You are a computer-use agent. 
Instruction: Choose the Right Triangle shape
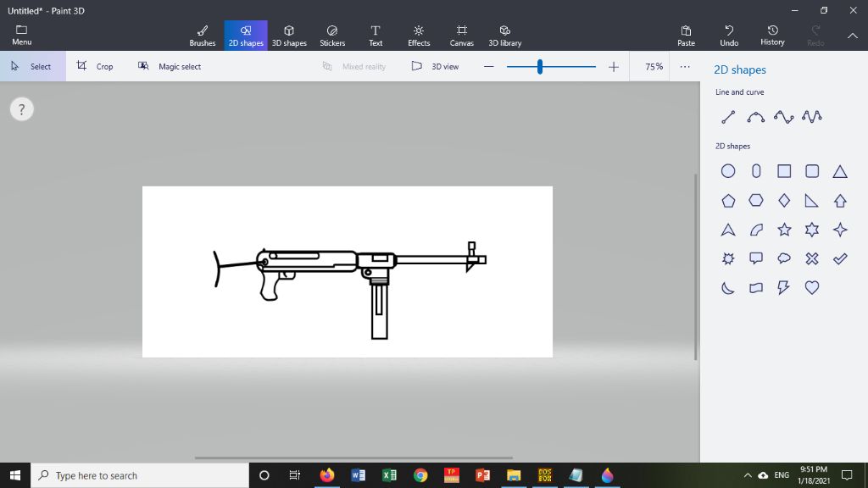(x=811, y=200)
